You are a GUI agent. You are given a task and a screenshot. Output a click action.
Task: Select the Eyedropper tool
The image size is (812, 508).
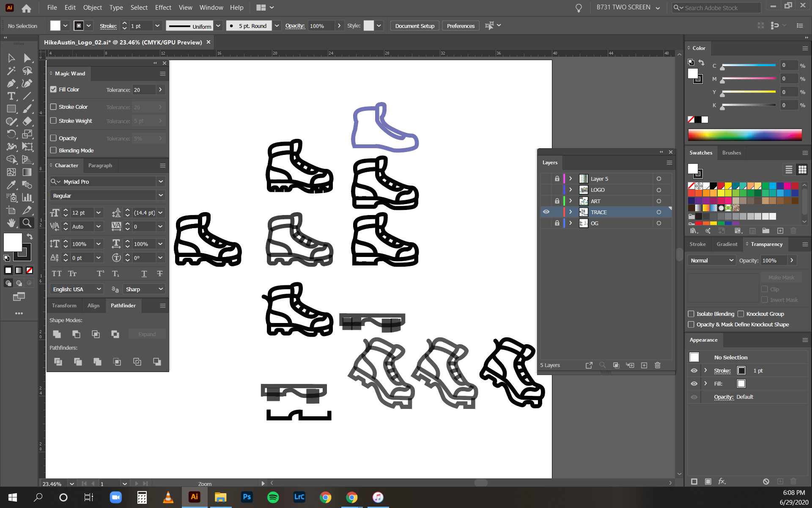pyautogui.click(x=11, y=185)
